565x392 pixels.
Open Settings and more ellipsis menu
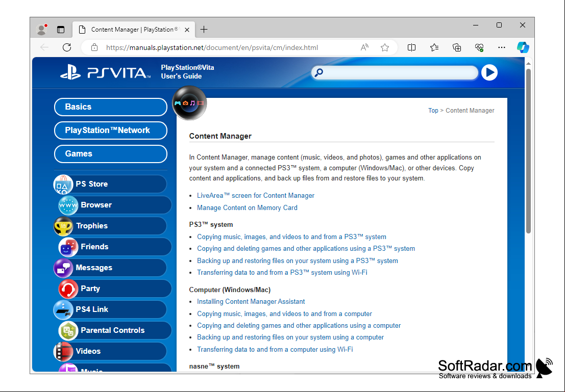501,47
